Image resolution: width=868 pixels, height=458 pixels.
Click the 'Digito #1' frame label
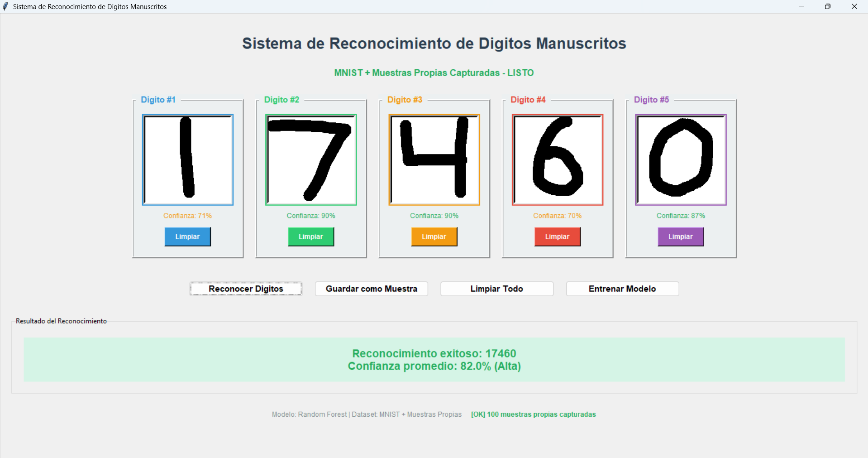coord(158,100)
